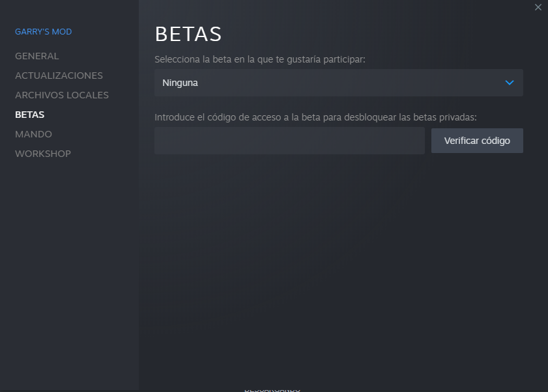Go to ARCHIVOS LOCALES settings
The width and height of the screenshot is (548, 392).
[x=62, y=95]
